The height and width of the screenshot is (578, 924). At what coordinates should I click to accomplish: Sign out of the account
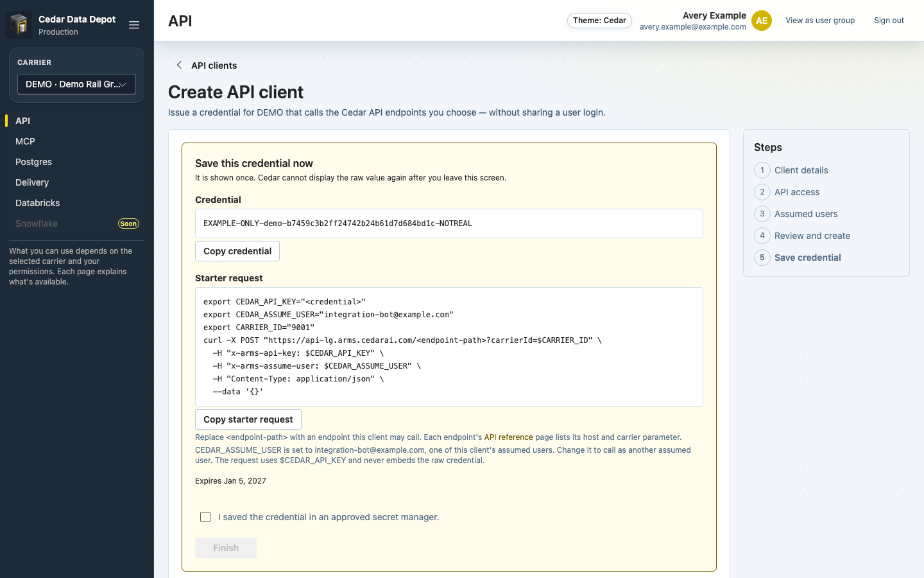coord(889,21)
